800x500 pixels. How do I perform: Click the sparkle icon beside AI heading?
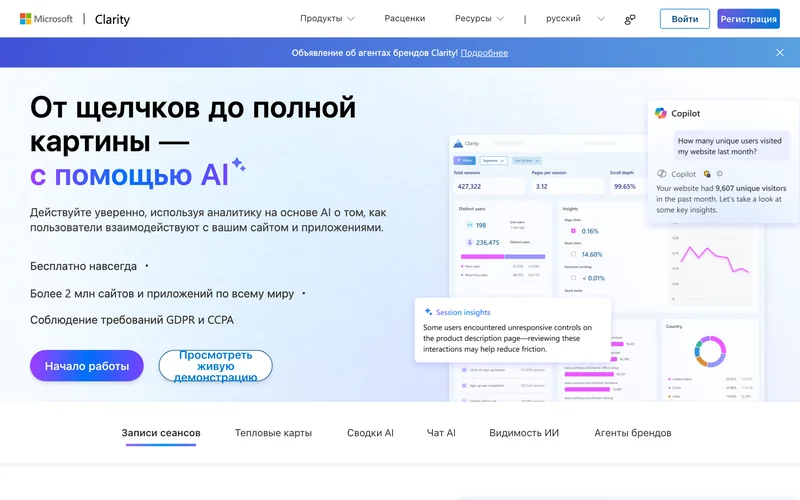point(238,164)
